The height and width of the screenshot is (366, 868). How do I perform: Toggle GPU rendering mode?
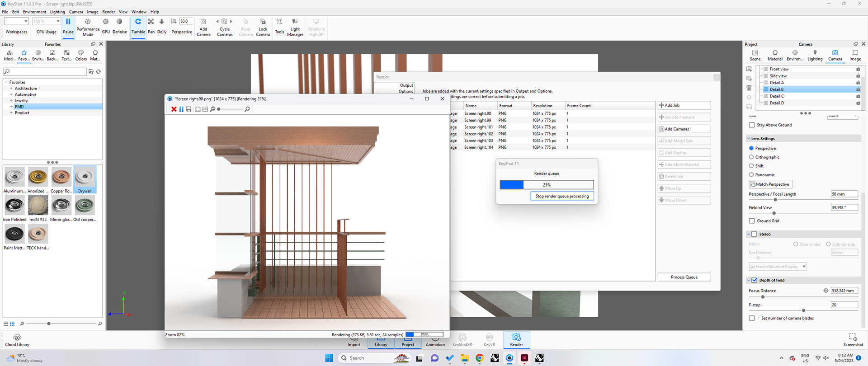tap(106, 26)
